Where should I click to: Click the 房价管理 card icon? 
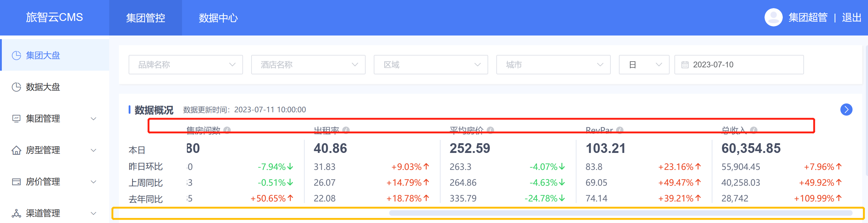click(x=16, y=181)
